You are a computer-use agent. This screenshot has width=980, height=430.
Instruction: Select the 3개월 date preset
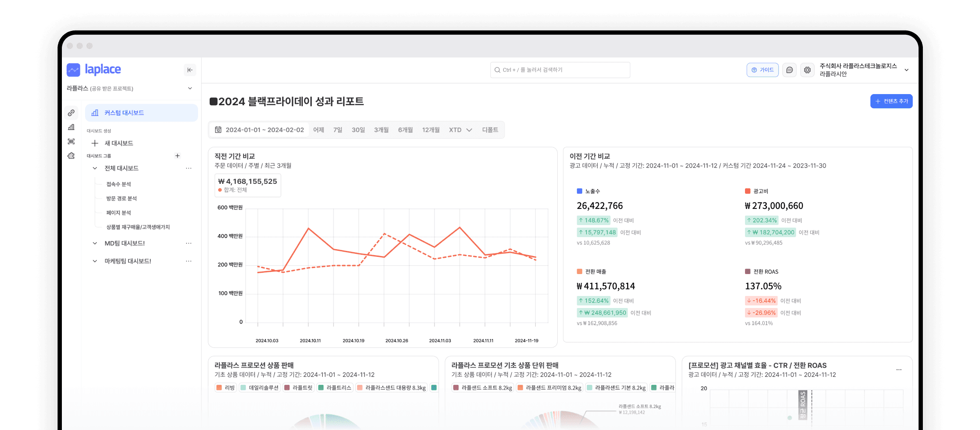pyautogui.click(x=381, y=130)
